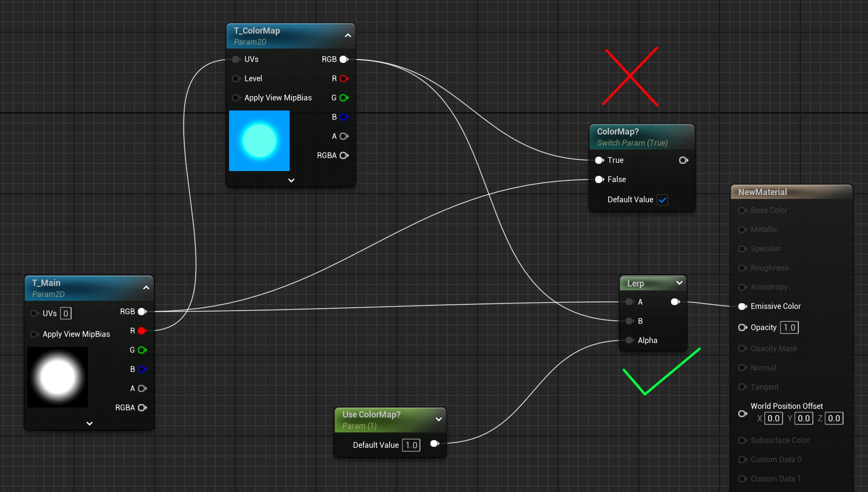Expand the T_Main node's bottom chevron
Image resolution: width=868 pixels, height=492 pixels.
89,423
